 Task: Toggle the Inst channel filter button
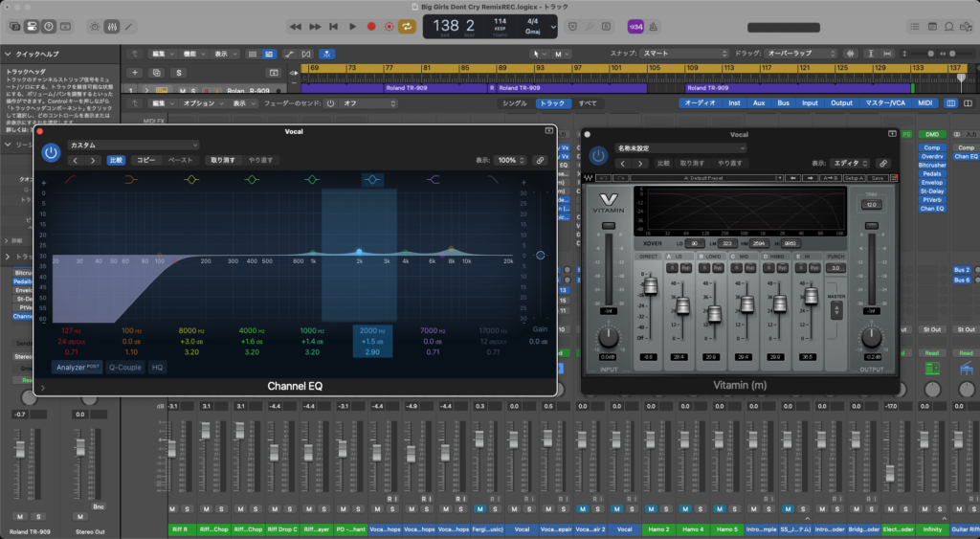point(734,103)
